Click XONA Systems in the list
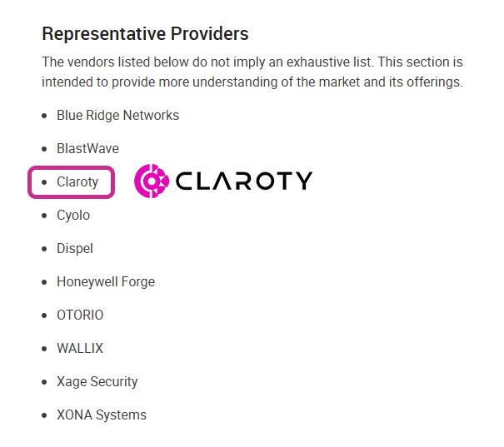This screenshot has height=447, width=504. (102, 415)
